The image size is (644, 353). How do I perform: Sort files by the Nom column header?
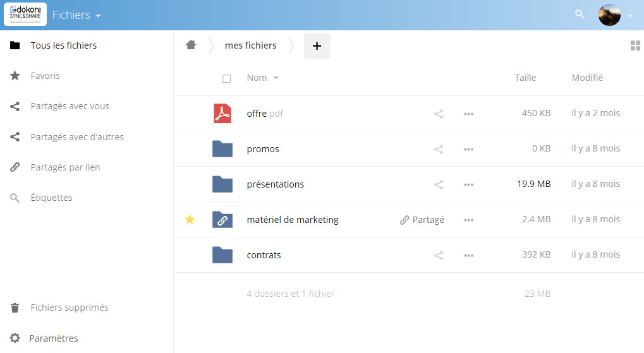tap(257, 78)
